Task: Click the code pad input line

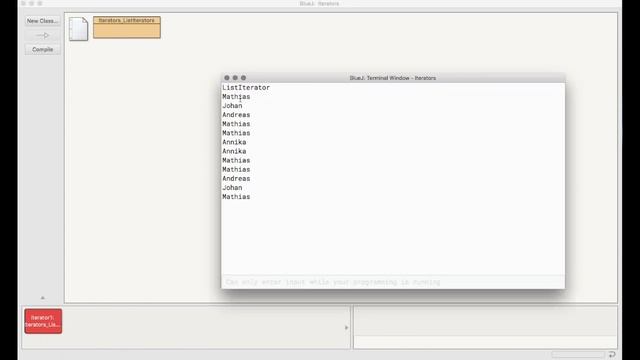Action: [x=485, y=342]
